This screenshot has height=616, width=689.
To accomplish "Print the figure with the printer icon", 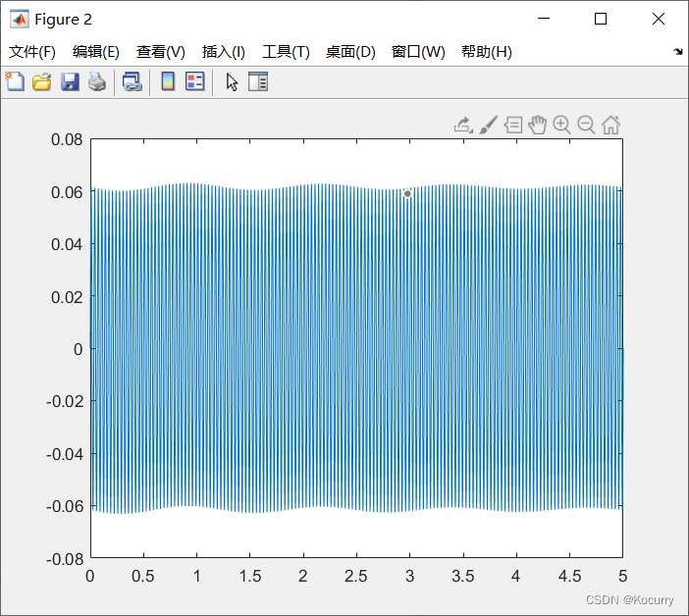I will tap(97, 82).
